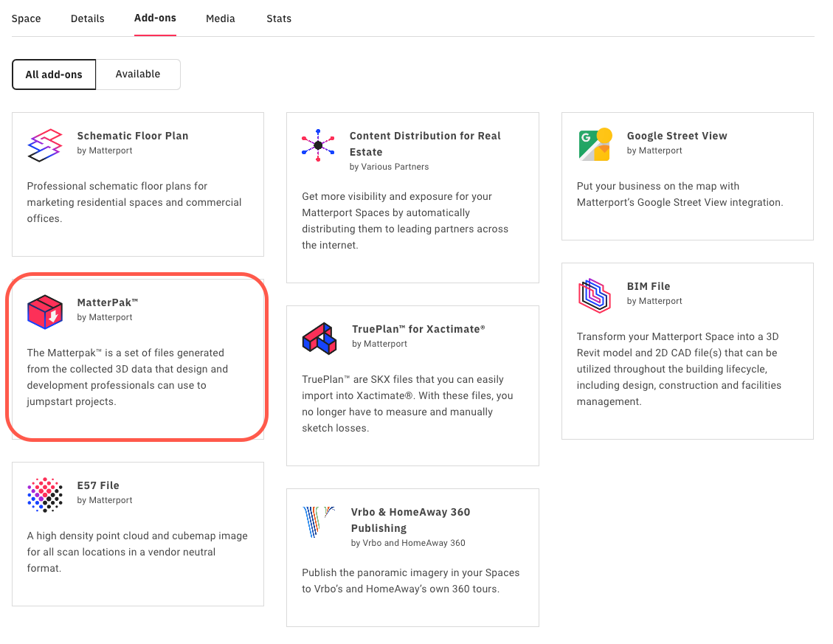Switch to the Details tab
The image size is (833, 644).
(88, 18)
